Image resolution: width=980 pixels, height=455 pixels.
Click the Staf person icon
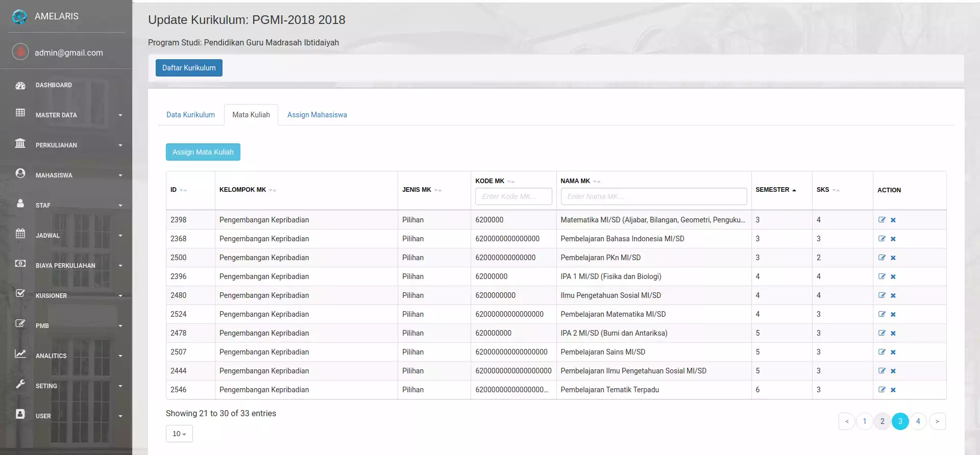[x=20, y=203]
